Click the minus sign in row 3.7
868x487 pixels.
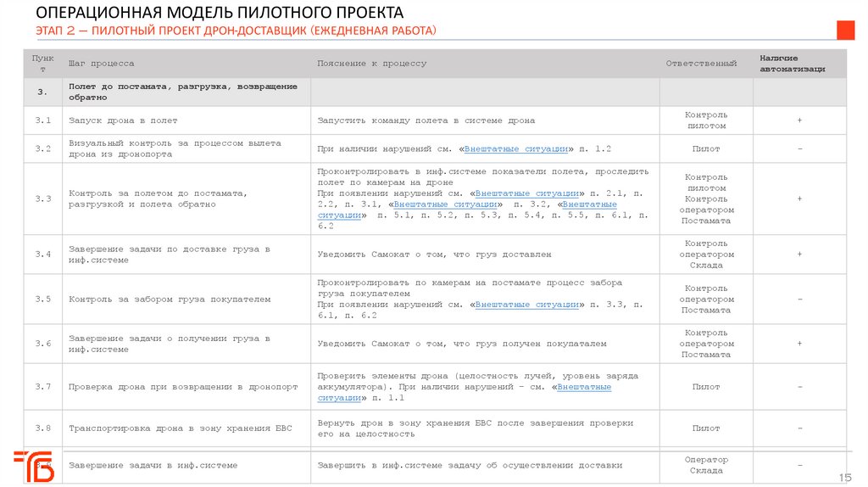pos(799,387)
